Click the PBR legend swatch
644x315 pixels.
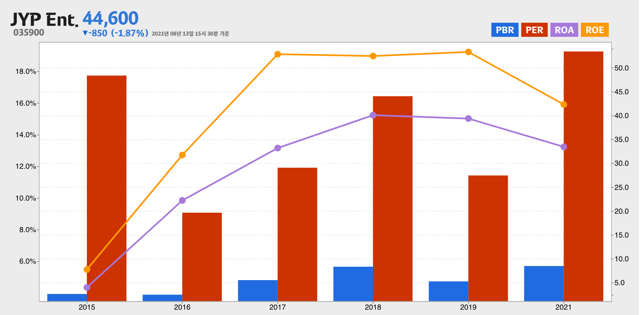(x=504, y=30)
